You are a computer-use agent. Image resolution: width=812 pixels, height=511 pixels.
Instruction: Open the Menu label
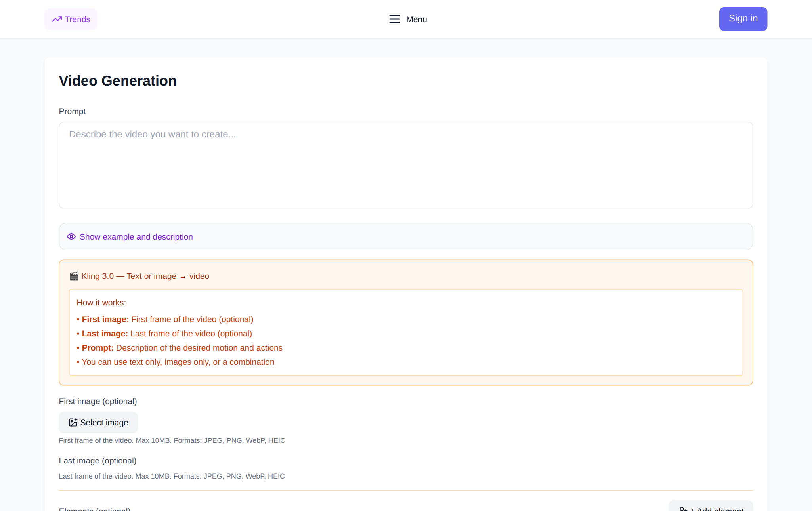[x=417, y=19]
